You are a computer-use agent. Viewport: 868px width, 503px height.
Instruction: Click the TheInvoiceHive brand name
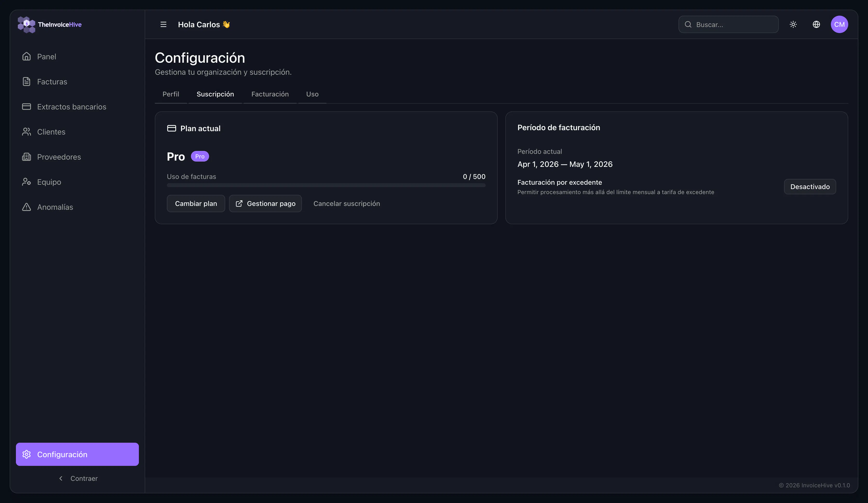pyautogui.click(x=60, y=24)
